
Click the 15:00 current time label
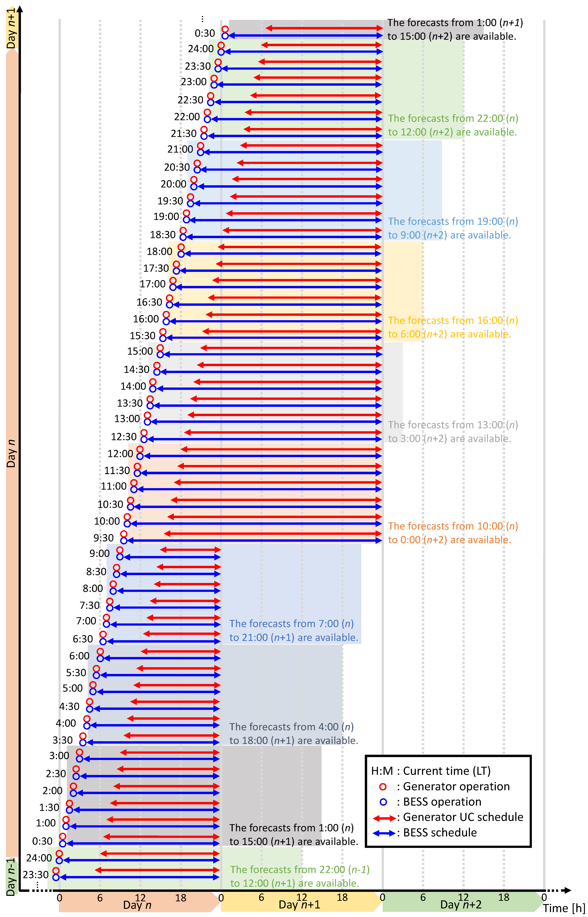140,351
